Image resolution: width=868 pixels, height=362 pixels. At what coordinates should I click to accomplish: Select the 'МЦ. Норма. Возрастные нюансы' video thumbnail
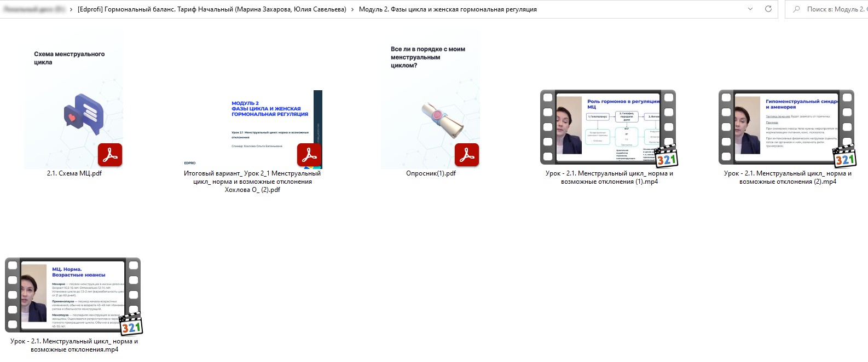(x=72, y=295)
